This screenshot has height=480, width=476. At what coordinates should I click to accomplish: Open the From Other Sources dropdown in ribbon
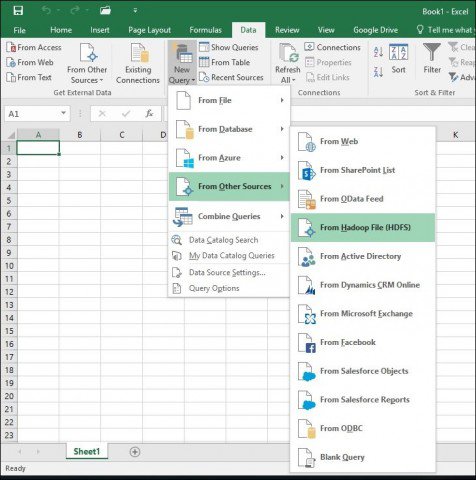point(87,63)
